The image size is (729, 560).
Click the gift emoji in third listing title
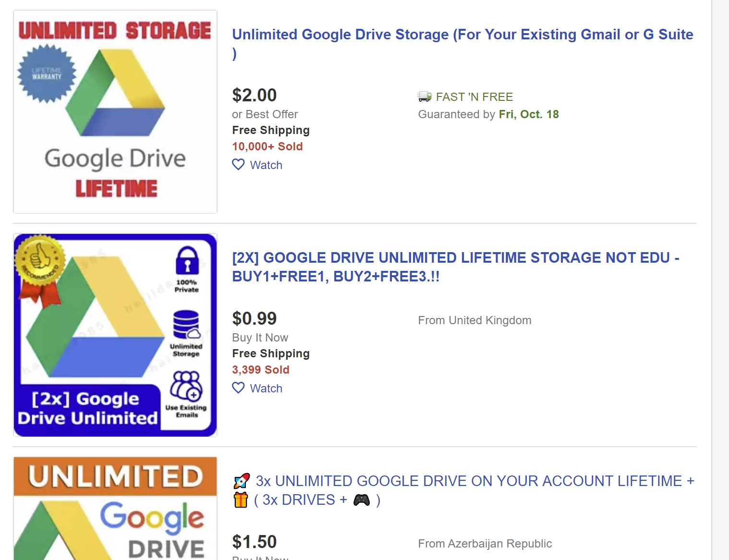(x=241, y=500)
